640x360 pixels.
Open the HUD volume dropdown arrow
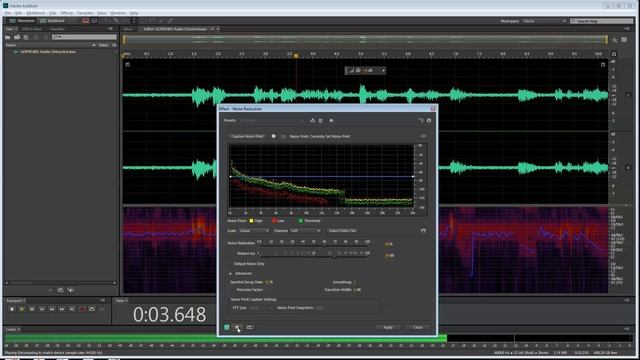pos(383,71)
